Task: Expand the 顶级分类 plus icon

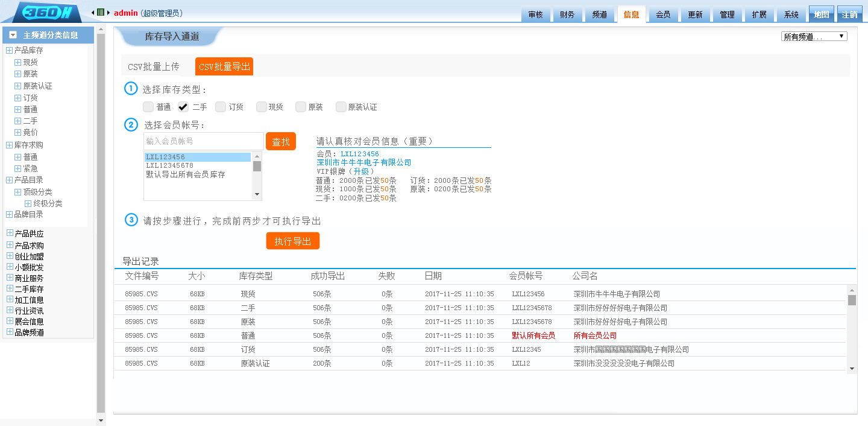Action: [17, 192]
